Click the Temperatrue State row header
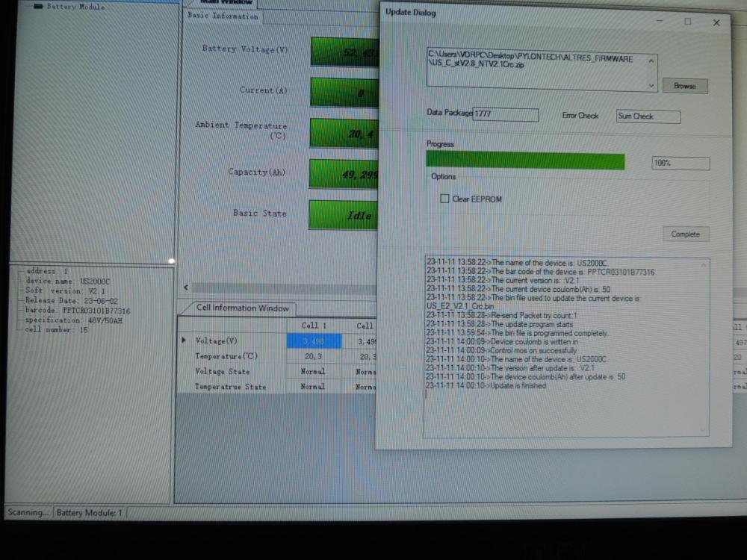 tap(230, 387)
